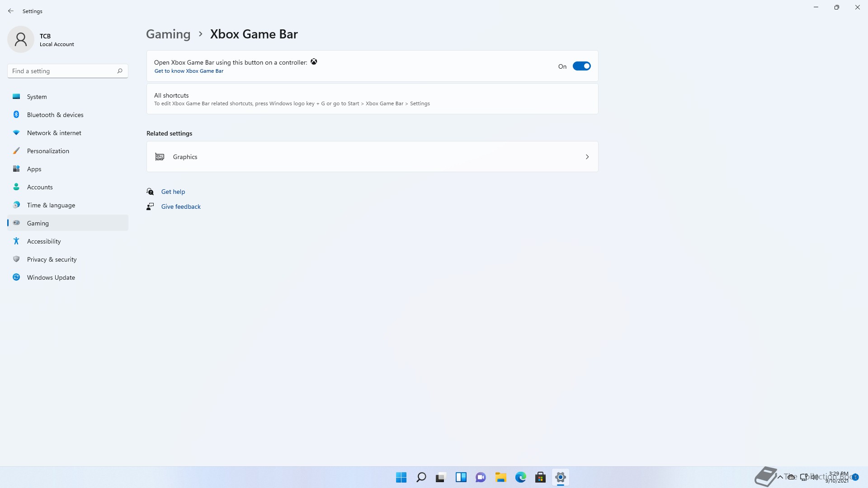
Task: Open File Explorer on the taskbar
Action: [x=500, y=477]
